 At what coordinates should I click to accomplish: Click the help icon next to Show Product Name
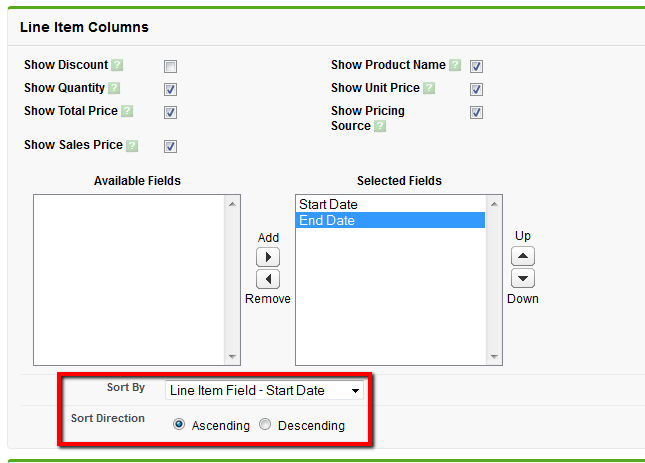click(x=455, y=65)
